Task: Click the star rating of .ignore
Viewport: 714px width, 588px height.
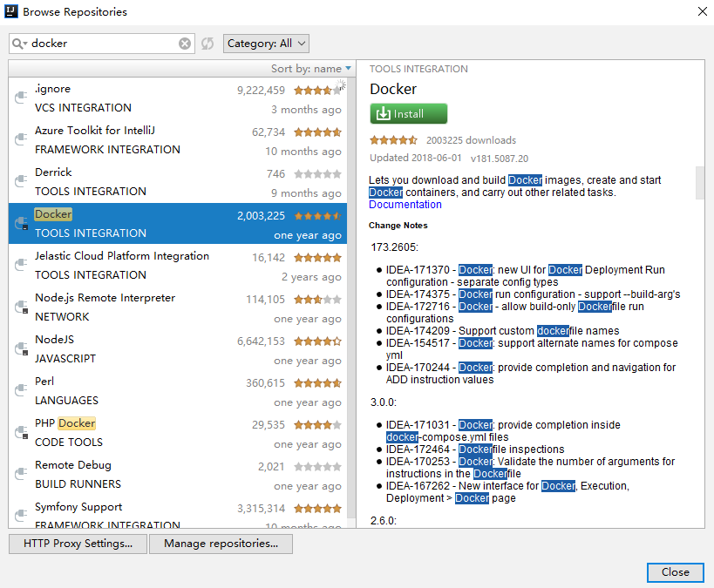Action: tap(317, 91)
